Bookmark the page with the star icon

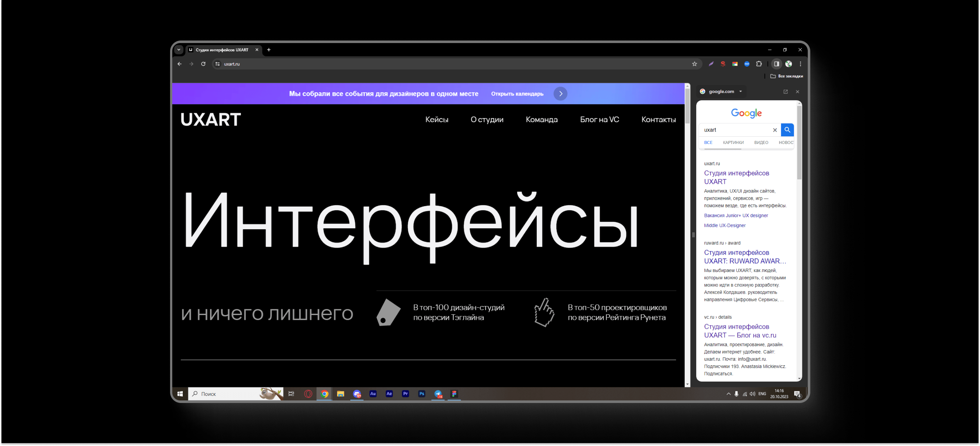point(695,64)
